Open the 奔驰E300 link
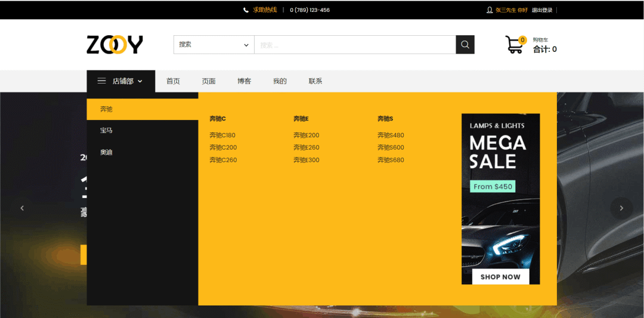 306,160
